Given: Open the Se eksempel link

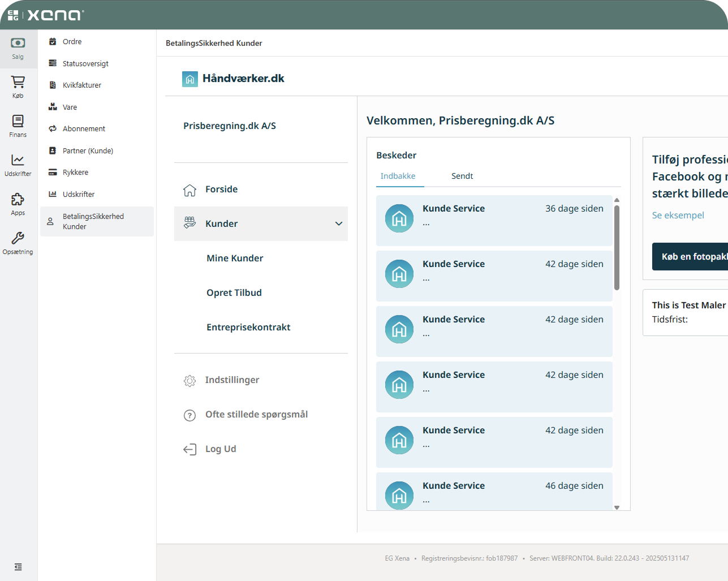Looking at the screenshot, I should [x=678, y=216].
